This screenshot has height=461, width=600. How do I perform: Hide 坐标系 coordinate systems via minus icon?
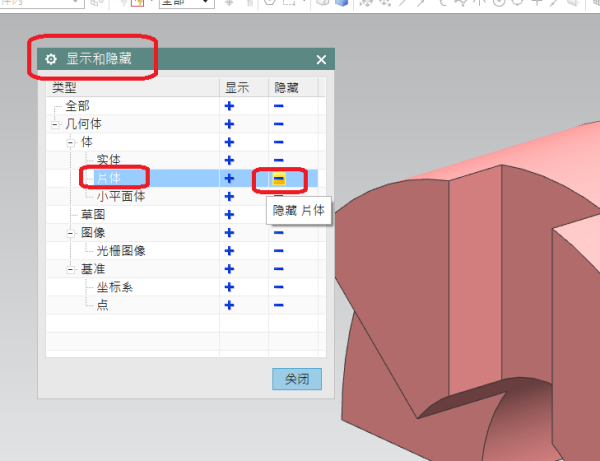pyautogui.click(x=279, y=287)
